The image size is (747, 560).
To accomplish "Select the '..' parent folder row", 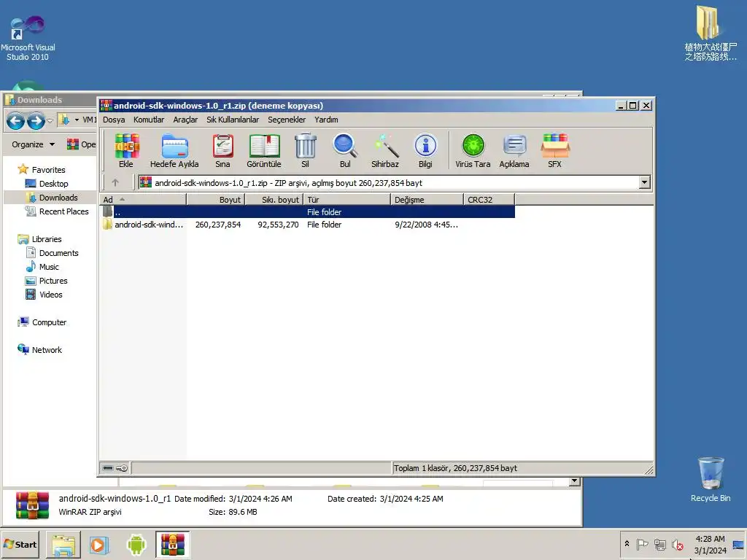I will (309, 212).
